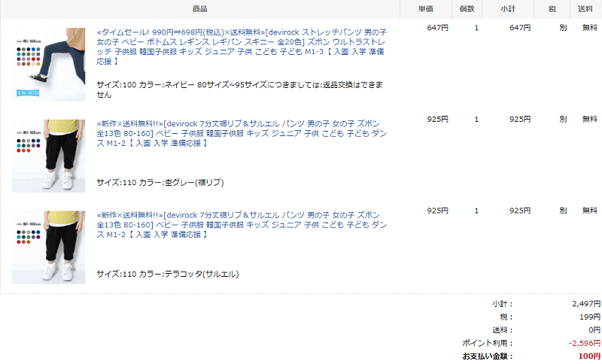The width and height of the screenshot is (602, 364).
Task: Click the 個数 column header
Action: [x=467, y=9]
